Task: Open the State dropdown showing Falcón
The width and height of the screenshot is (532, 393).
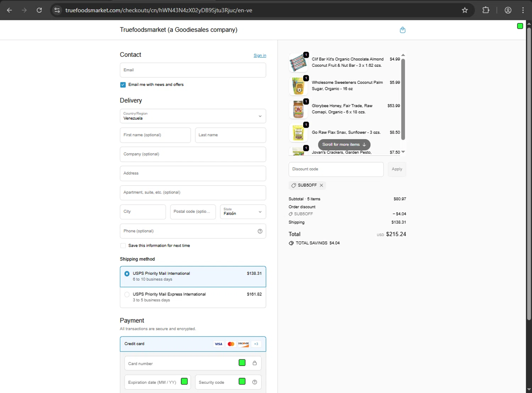Action: tap(243, 212)
